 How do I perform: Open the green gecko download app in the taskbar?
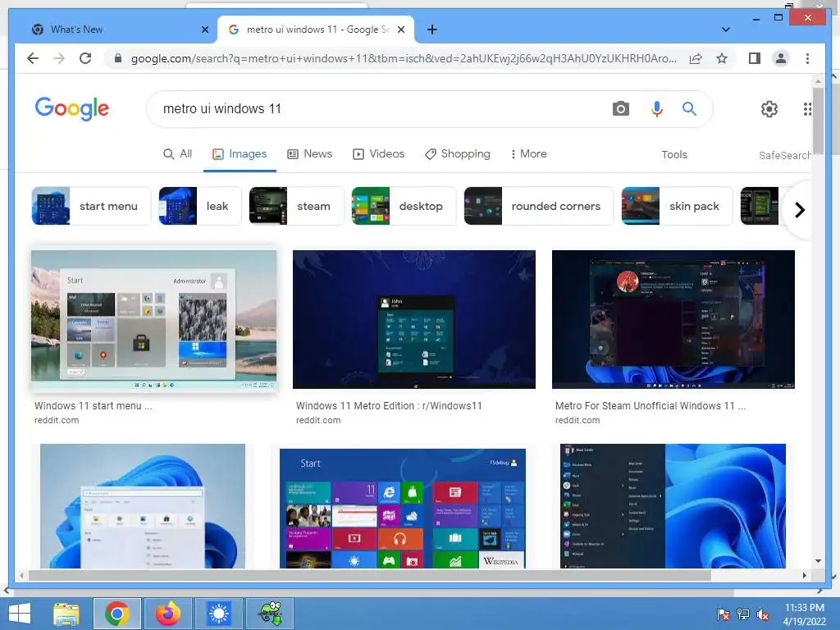click(270, 614)
